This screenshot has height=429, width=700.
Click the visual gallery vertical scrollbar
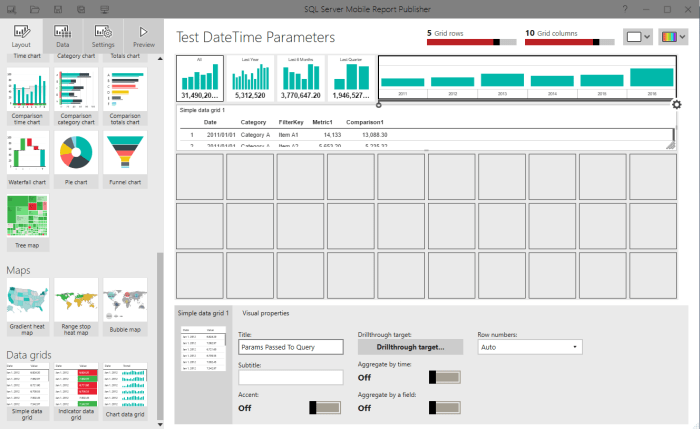click(160, 336)
